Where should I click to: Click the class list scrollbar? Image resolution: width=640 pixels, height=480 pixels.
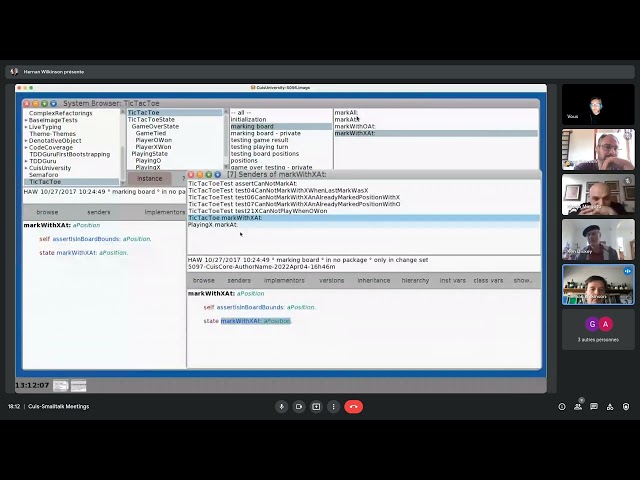(x=226, y=139)
